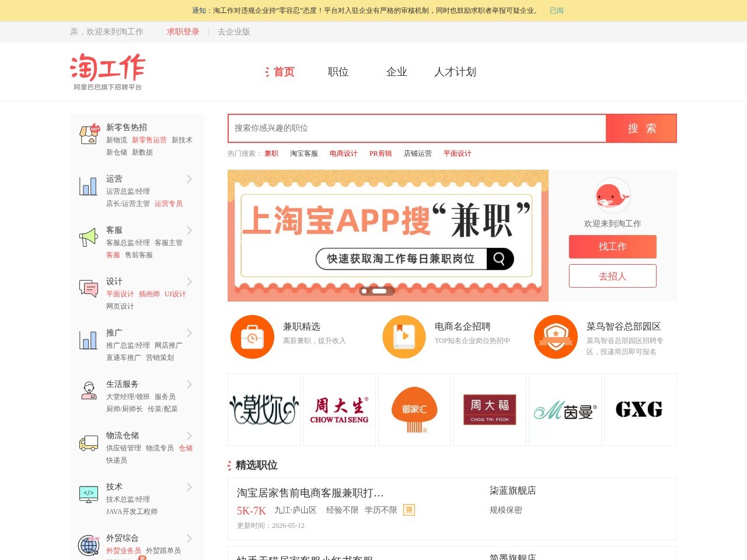Click the 求职登录 link
This screenshot has height=560, width=747.
point(183,32)
